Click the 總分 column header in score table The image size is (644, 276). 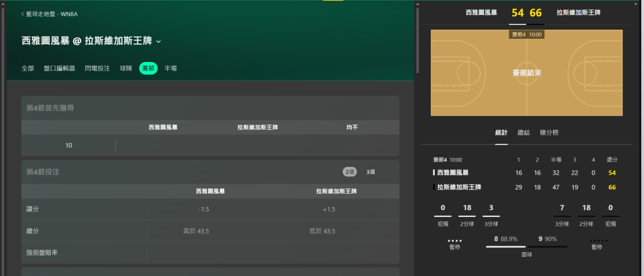coord(612,160)
